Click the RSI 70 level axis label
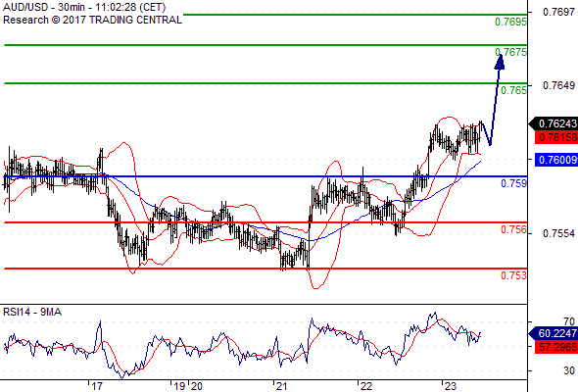 [569, 321]
